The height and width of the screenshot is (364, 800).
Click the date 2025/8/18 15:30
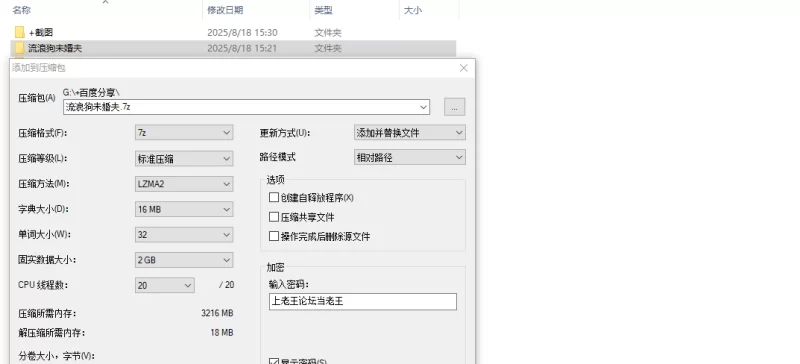tap(242, 33)
